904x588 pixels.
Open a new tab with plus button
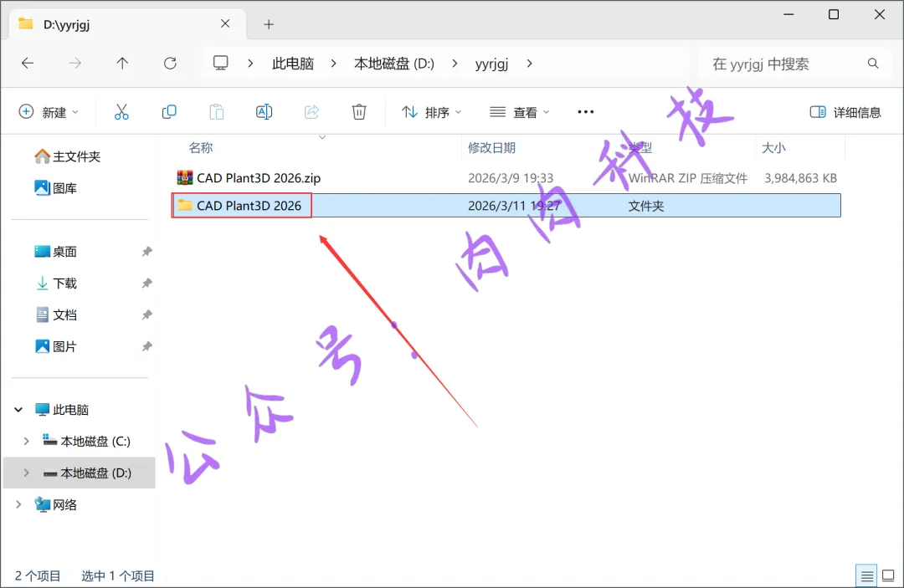[x=269, y=24]
